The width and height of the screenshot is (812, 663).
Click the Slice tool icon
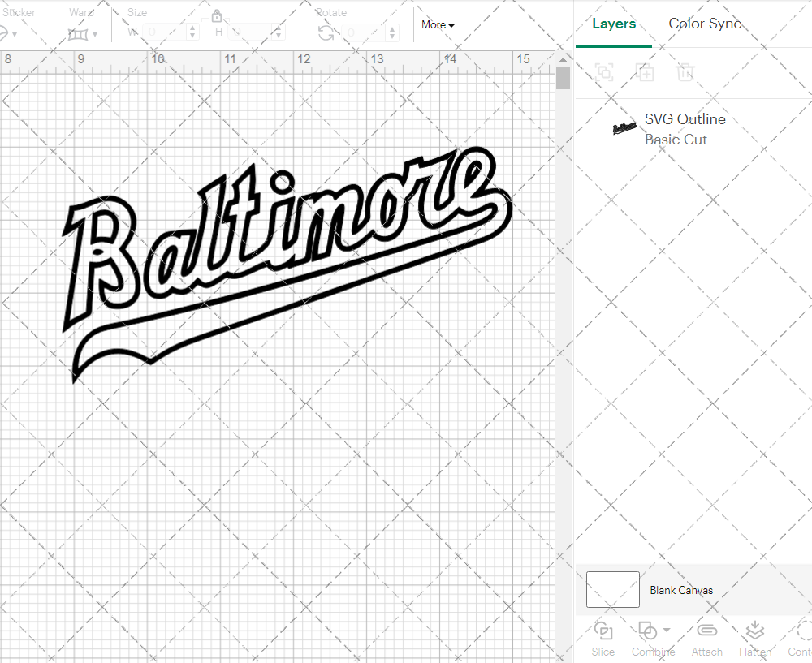coord(603,631)
